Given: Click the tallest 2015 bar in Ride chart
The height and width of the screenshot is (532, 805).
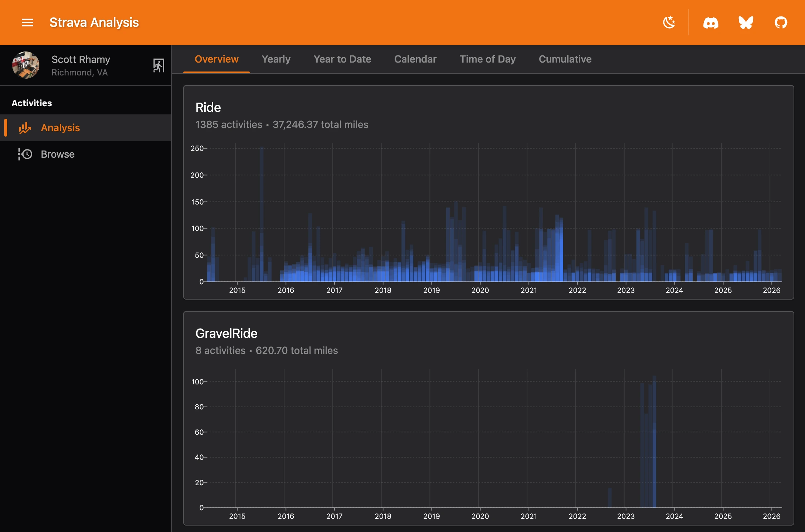Looking at the screenshot, I should coord(262,215).
